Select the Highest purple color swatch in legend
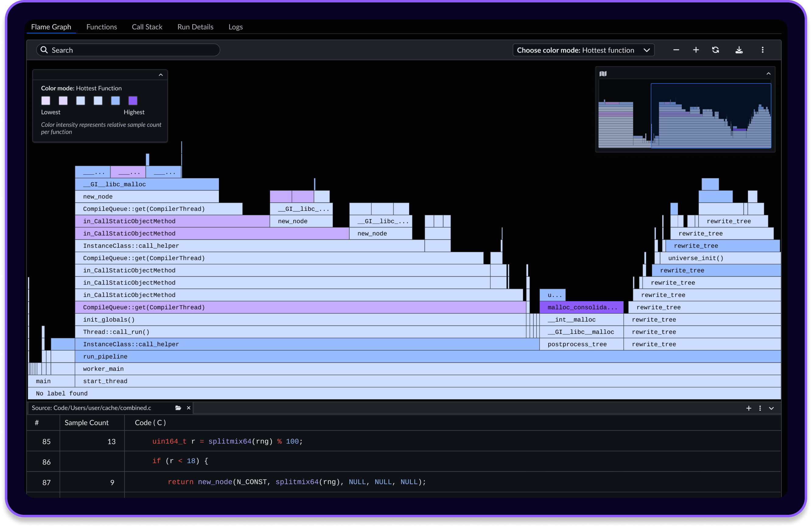Viewport: 812px width, 527px height. tap(133, 101)
